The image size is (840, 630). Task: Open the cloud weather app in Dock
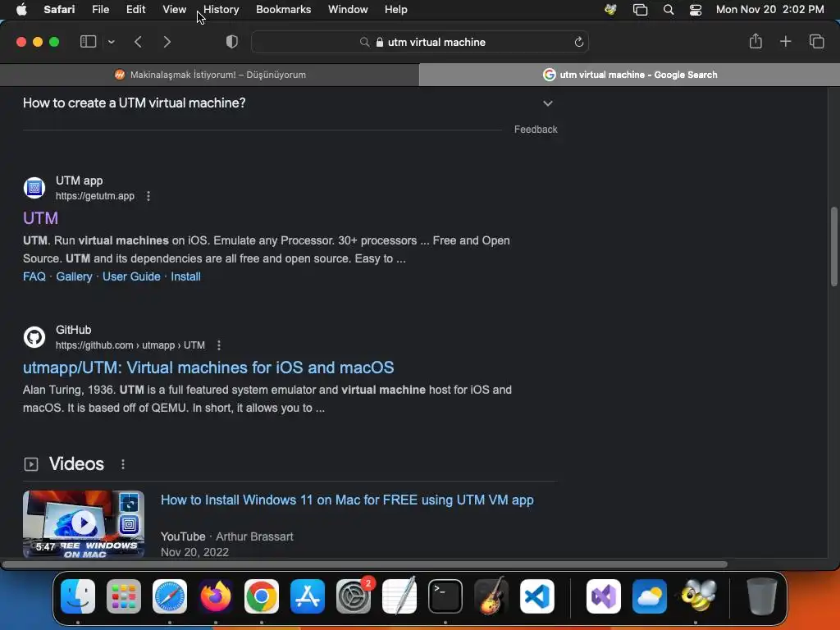click(x=650, y=596)
